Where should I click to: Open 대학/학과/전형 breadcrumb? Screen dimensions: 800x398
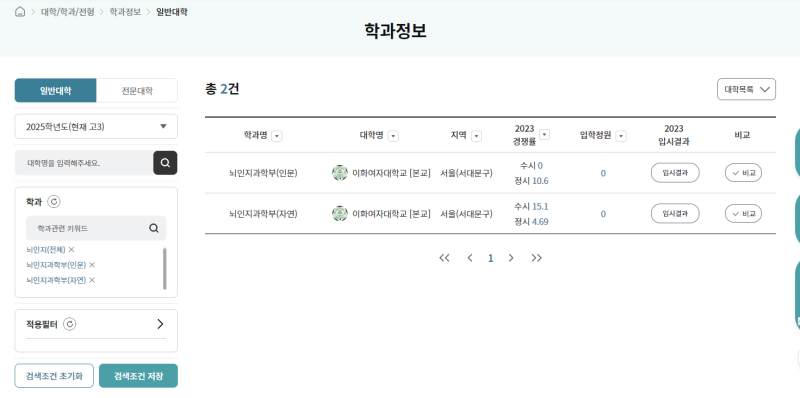pyautogui.click(x=68, y=12)
